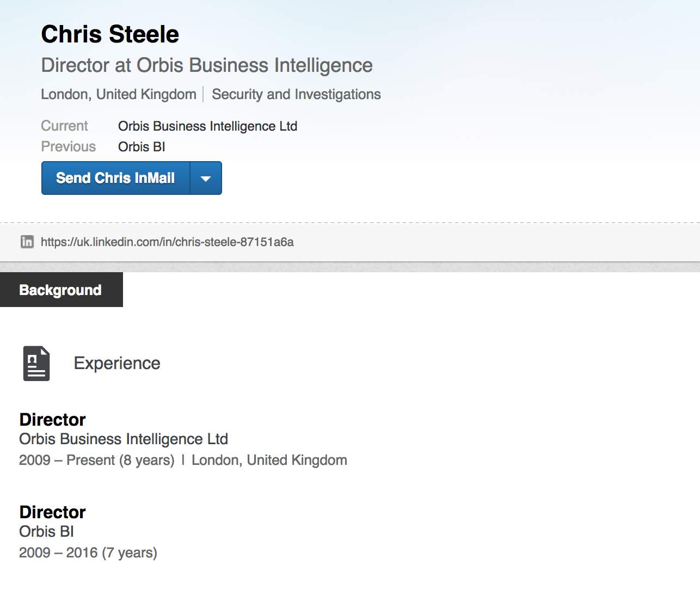Click the Security and Investigations industry text
The height and width of the screenshot is (589, 700).
point(296,94)
